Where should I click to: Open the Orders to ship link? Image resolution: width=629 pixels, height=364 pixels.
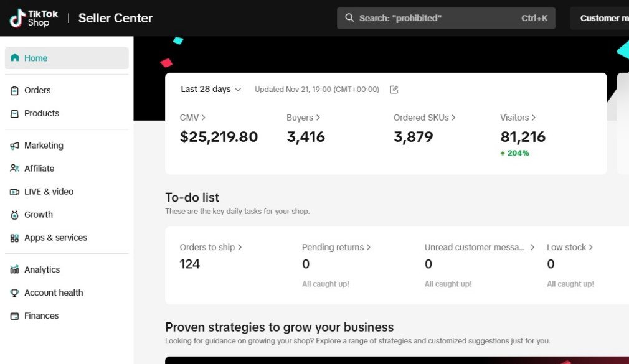coord(210,247)
